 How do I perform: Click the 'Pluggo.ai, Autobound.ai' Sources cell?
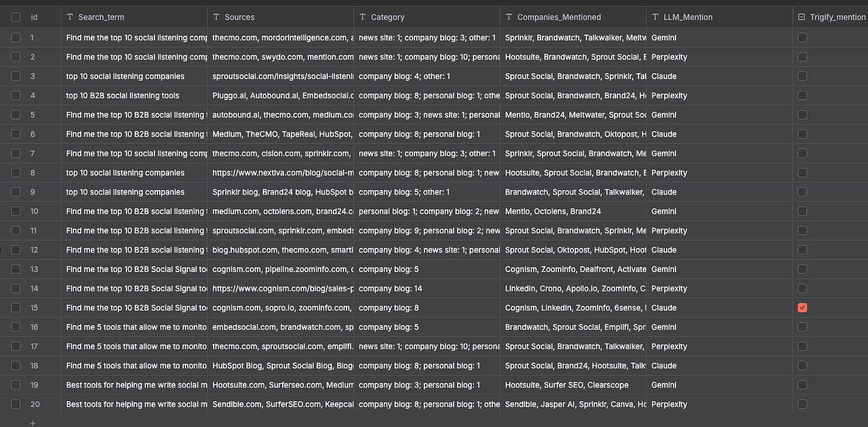pyautogui.click(x=281, y=95)
